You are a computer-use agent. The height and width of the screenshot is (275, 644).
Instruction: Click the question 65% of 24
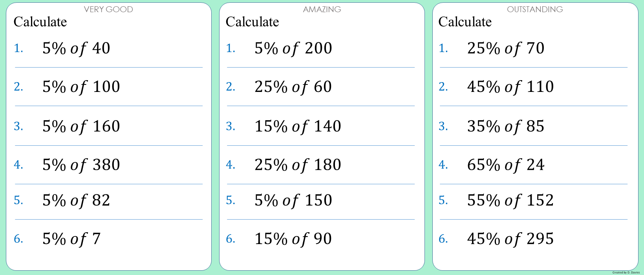click(x=506, y=165)
